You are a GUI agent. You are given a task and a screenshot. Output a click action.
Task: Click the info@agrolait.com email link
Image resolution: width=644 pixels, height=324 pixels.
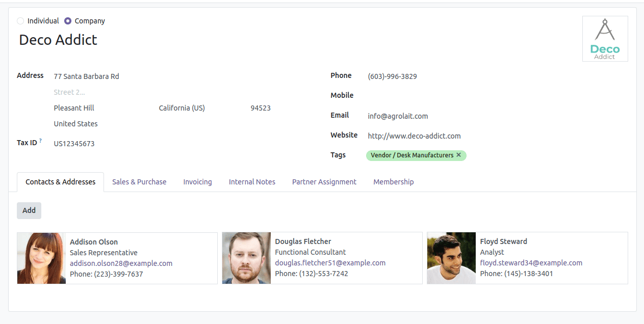pos(398,116)
